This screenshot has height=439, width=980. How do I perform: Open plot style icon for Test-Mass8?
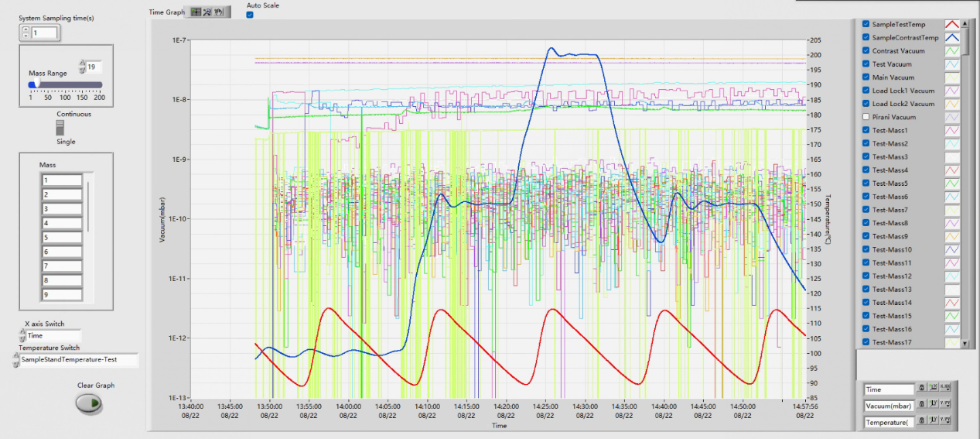pyautogui.click(x=951, y=223)
